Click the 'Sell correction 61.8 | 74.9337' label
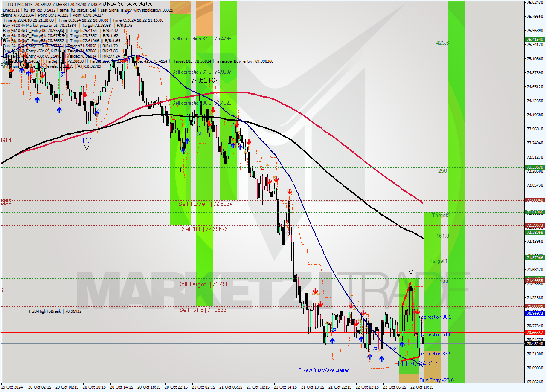This screenshot has width=546, height=392. tap(202, 72)
